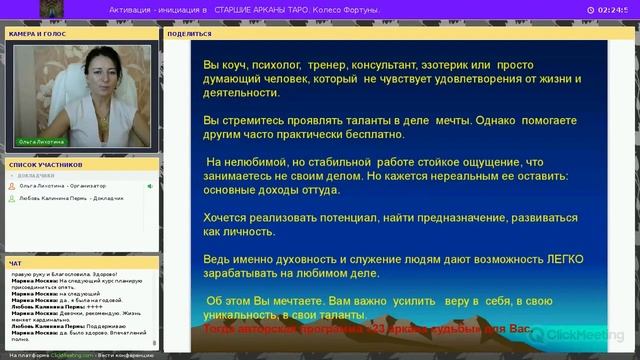Click the slide paragraph 'Хочется реализовать потенциал'
This screenshot has height=360, width=640.
pyautogui.click(x=390, y=224)
